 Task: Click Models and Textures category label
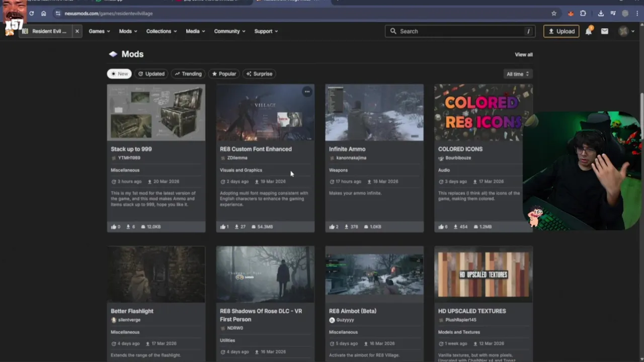coord(459,332)
